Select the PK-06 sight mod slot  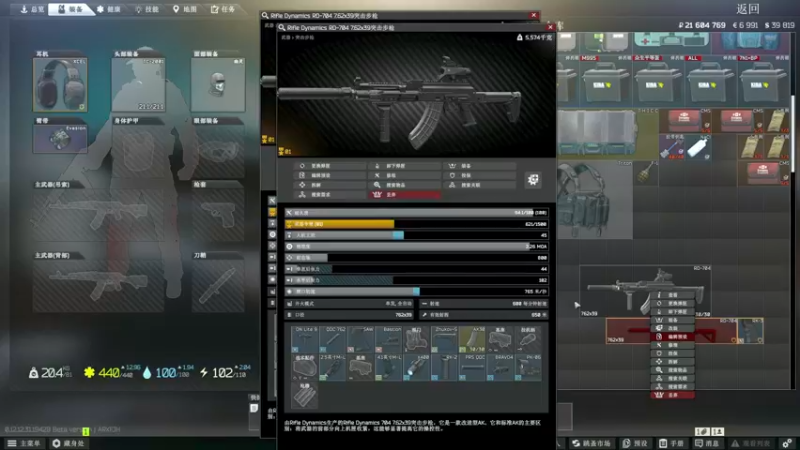click(x=528, y=368)
